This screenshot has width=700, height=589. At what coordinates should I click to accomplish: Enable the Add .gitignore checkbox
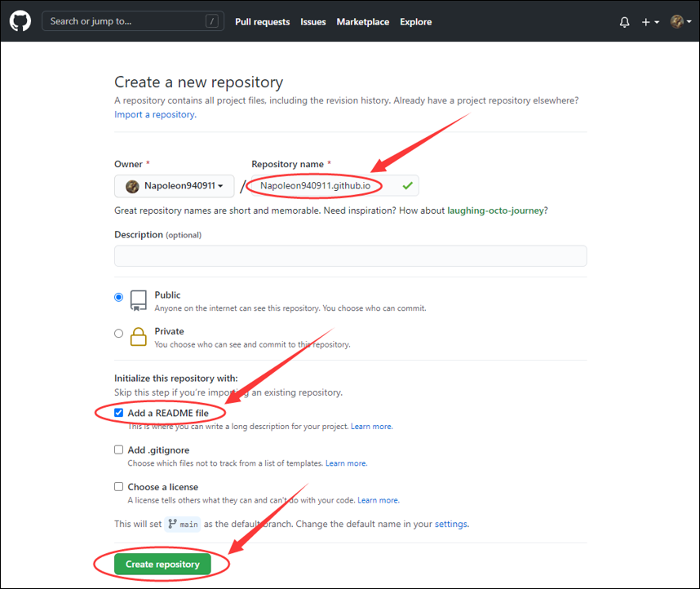click(119, 449)
